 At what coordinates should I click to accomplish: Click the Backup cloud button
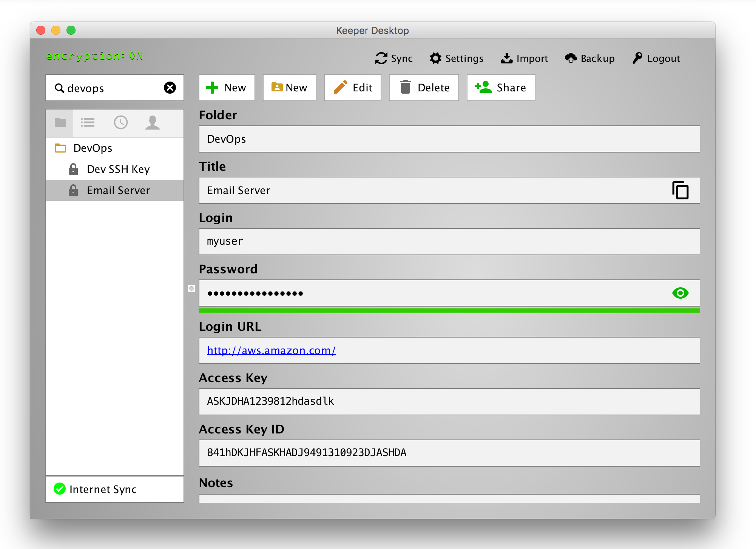(590, 59)
